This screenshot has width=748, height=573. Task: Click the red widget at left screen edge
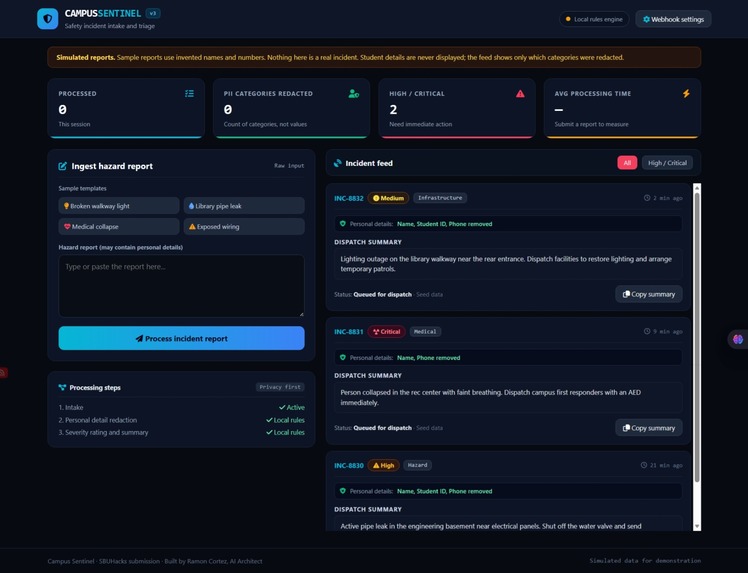pyautogui.click(x=3, y=372)
